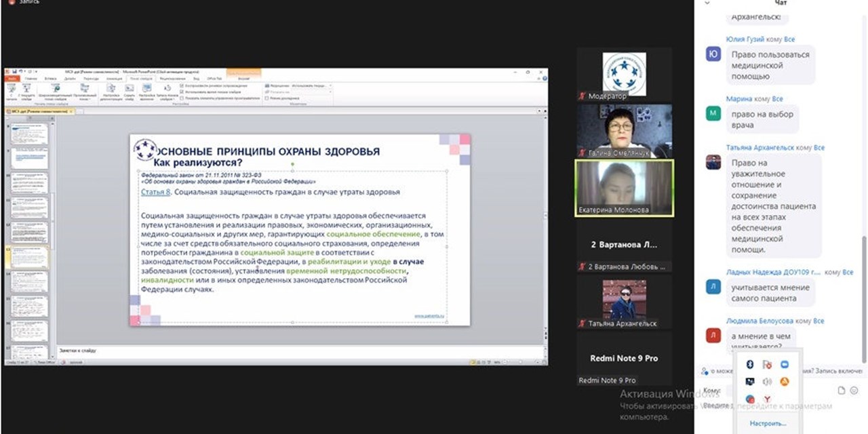868x434 pixels.
Task: Select Екатерина Молонова's video thumbnail
Action: (x=624, y=188)
